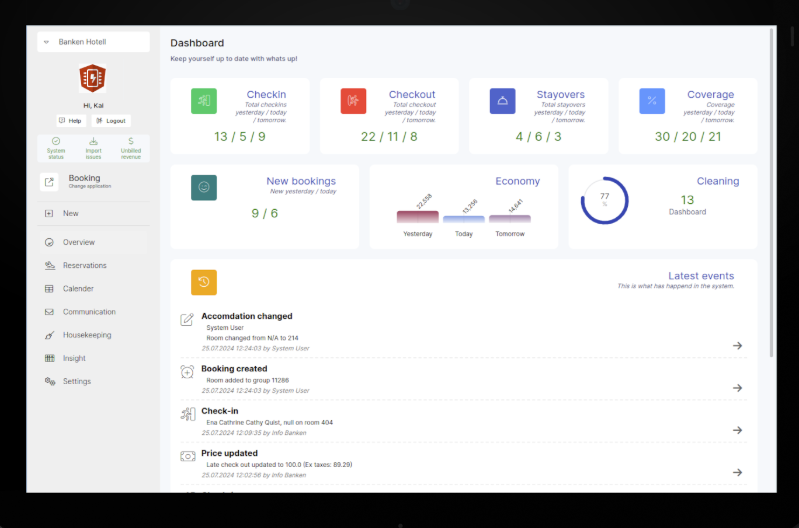Open arrow for Price updated event
This screenshot has height=528, width=799.
pos(737,472)
